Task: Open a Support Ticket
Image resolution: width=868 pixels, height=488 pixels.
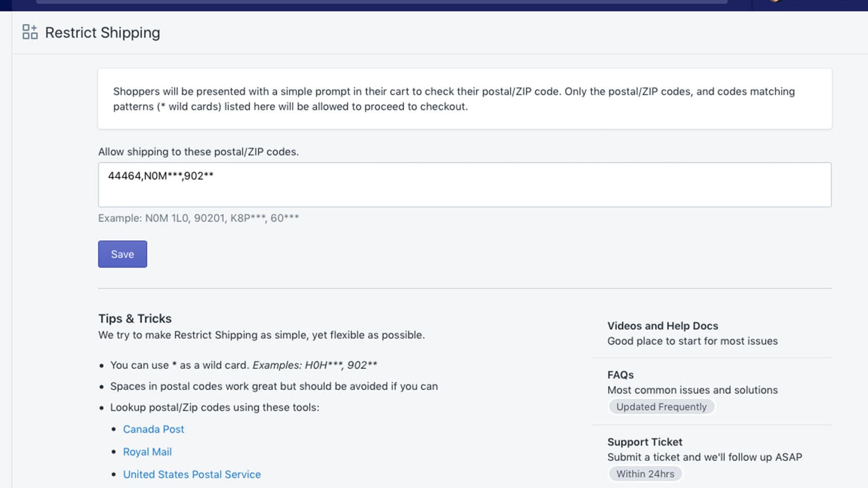Action: click(x=644, y=442)
